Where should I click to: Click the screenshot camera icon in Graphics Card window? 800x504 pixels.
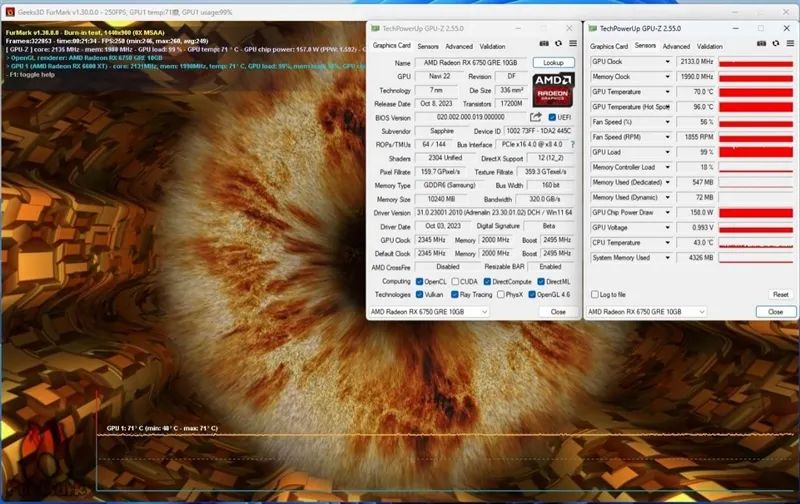click(x=544, y=44)
